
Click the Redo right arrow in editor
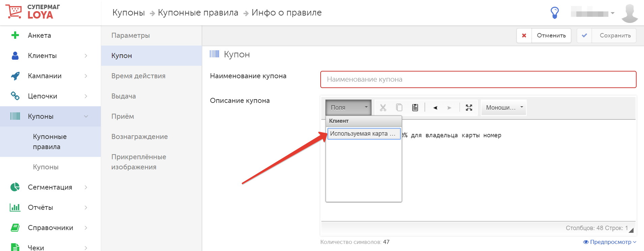(x=449, y=108)
